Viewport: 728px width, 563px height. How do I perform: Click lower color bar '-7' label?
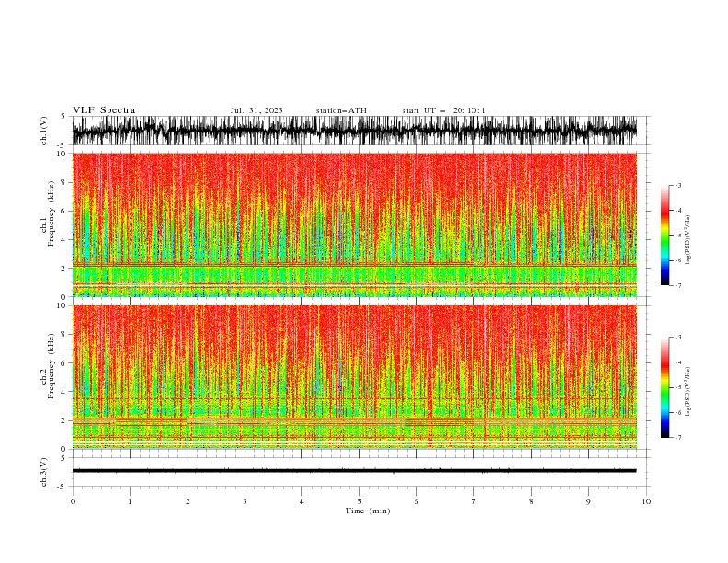677,437
